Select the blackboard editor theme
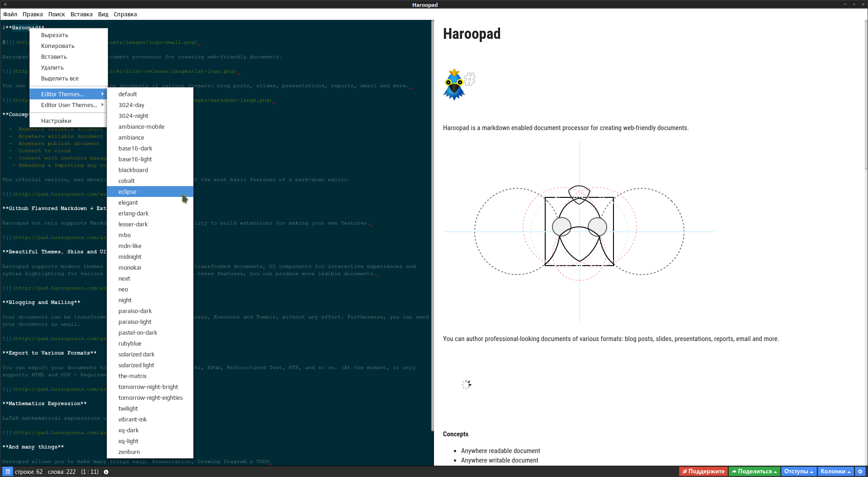 pos(150,170)
